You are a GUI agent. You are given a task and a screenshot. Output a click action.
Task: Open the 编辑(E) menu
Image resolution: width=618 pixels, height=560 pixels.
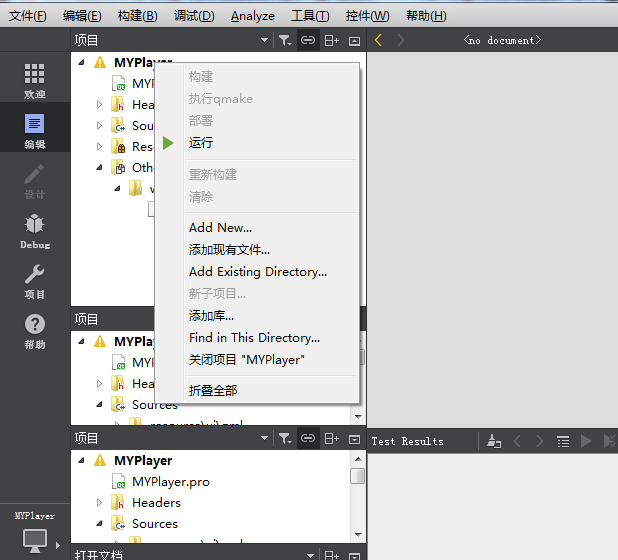tap(82, 16)
